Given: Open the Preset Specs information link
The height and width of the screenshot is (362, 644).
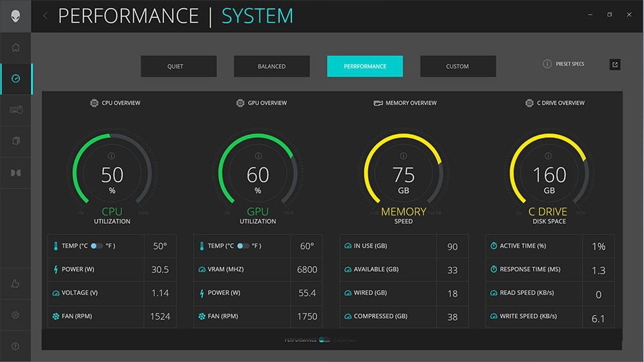Looking at the screenshot, I should tap(564, 65).
